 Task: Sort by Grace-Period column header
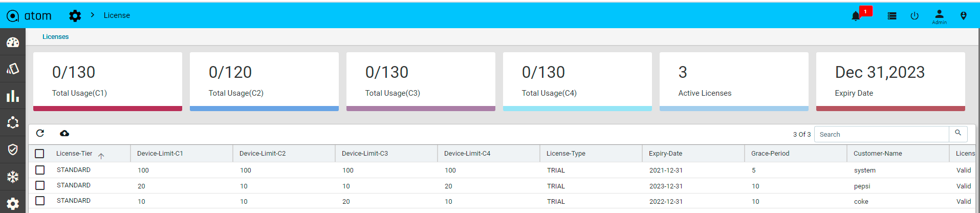click(x=770, y=154)
